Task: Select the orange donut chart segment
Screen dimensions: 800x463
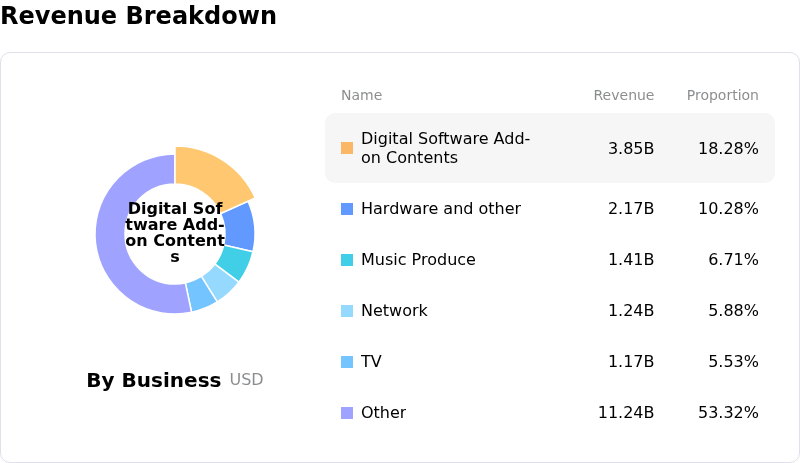Action: 214,172
